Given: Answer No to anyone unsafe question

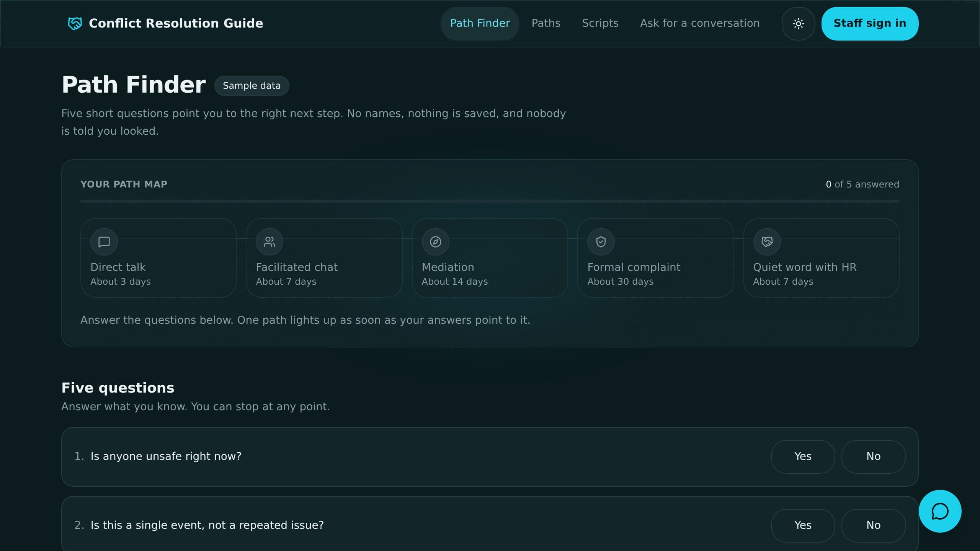Looking at the screenshot, I should 873,456.
